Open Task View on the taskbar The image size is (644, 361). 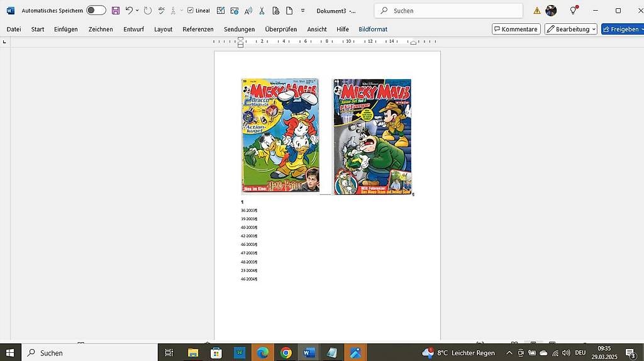coord(169,353)
